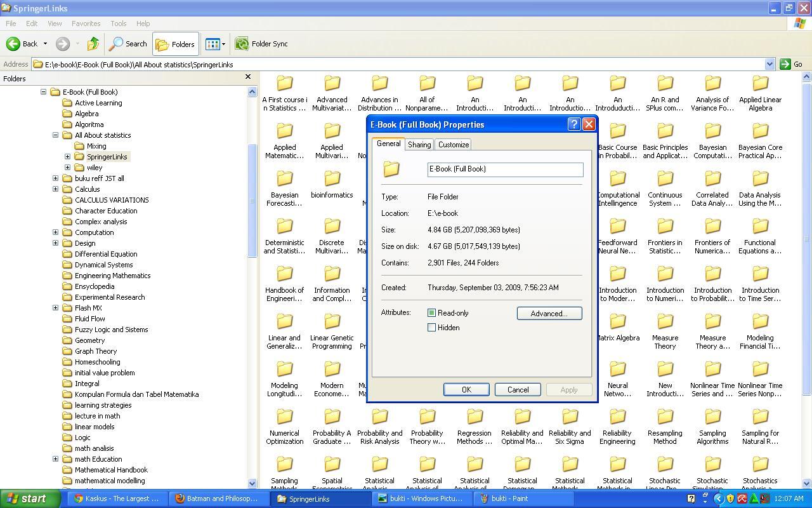The width and height of the screenshot is (812, 508).
Task: Collapse the 'All About statistics' tree node
Action: 55,135
